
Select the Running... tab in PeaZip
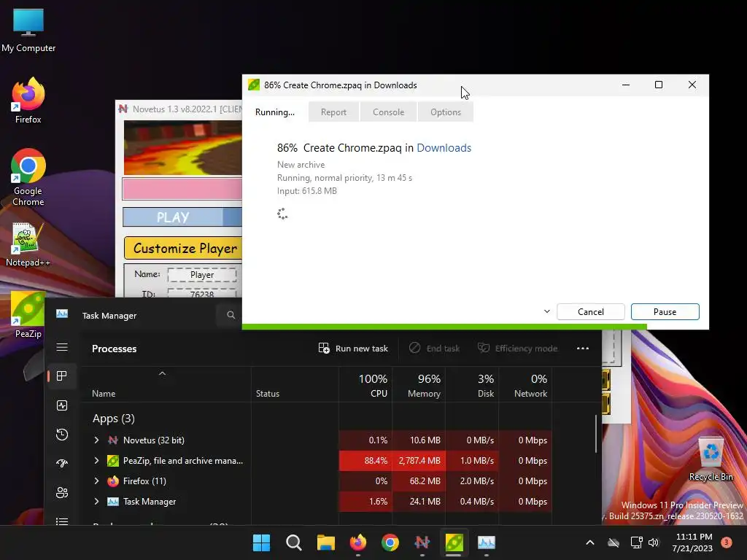(275, 112)
